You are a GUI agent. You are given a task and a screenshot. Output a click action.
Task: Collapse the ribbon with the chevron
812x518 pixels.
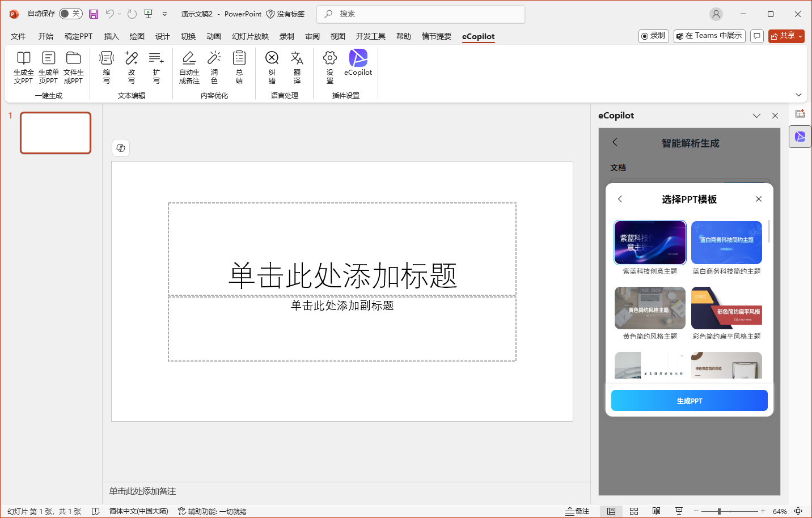click(798, 95)
